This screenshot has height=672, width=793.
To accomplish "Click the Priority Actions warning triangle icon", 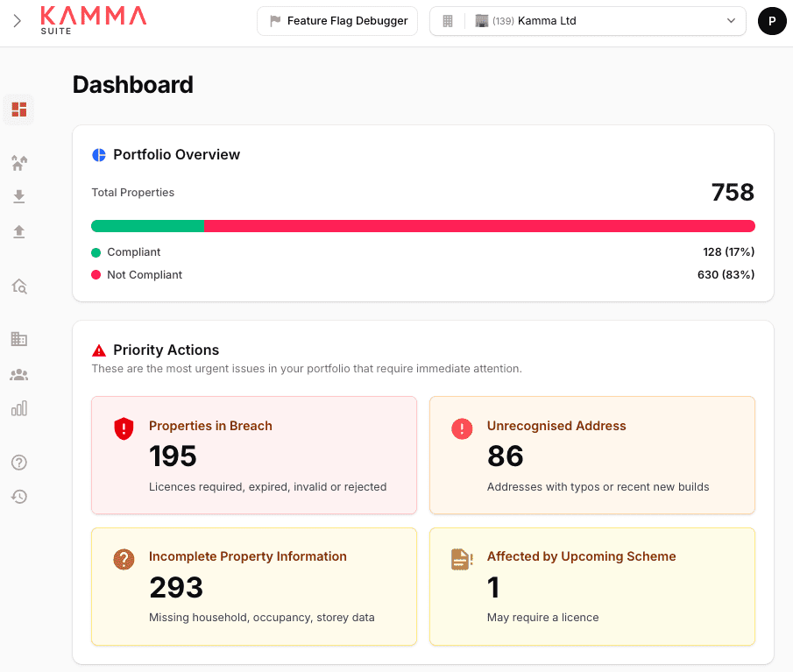I will click(99, 350).
